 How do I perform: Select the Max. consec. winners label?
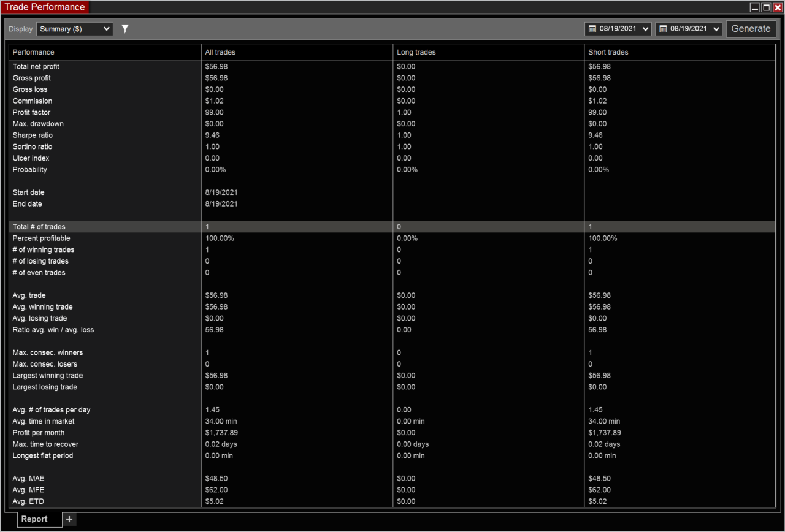[x=48, y=352]
